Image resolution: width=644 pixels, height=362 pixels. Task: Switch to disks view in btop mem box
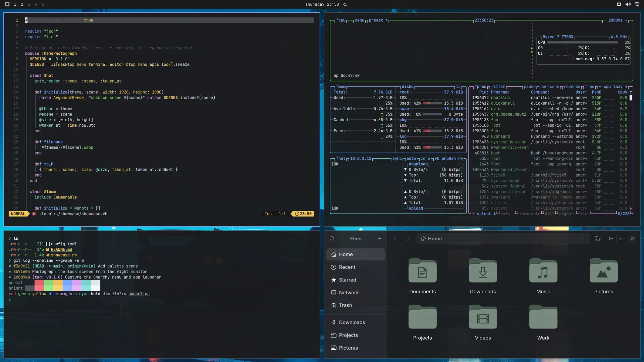tap(408, 87)
